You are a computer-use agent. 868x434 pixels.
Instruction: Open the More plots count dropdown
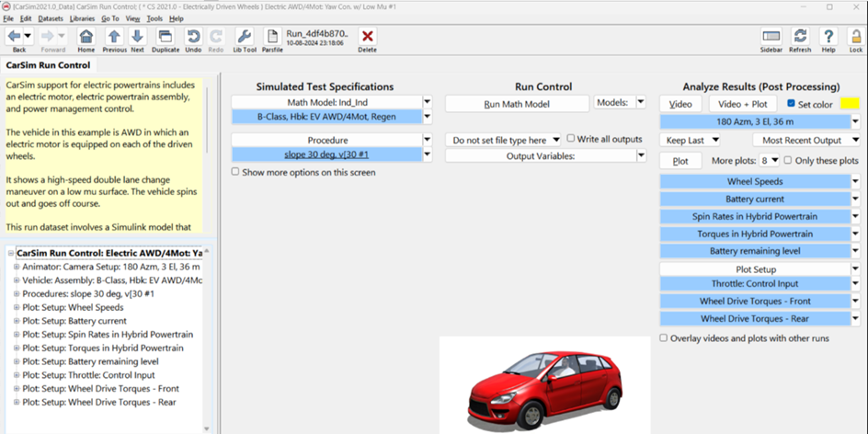click(x=770, y=160)
